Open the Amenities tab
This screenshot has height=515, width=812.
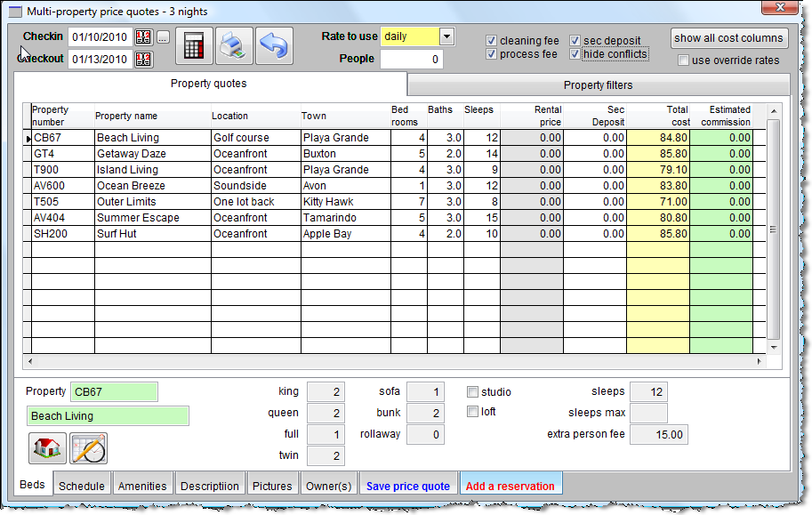coord(142,486)
